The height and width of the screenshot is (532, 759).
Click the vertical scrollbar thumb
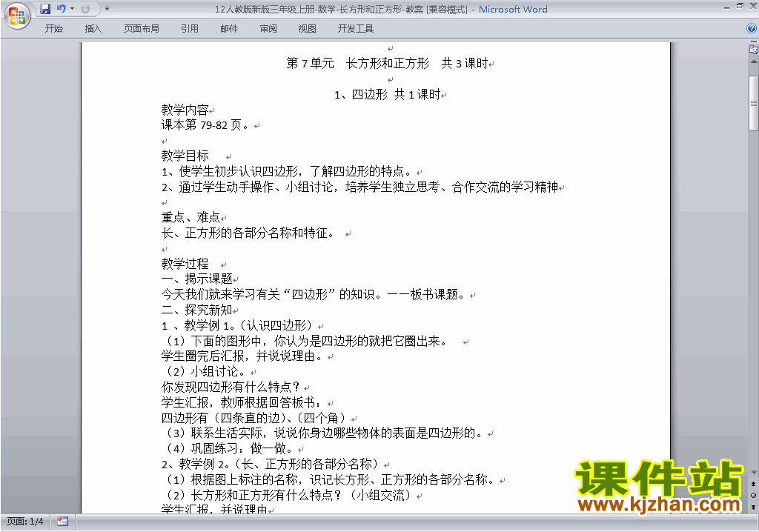(x=754, y=103)
